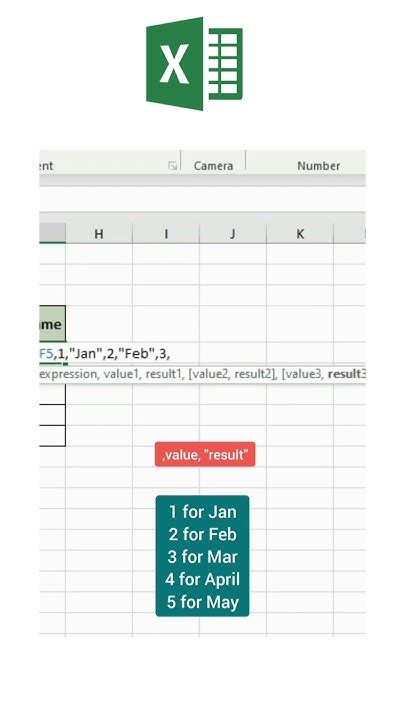Select the Camera ribbon group label
Viewport: 405px width, 720px height.
[213, 166]
